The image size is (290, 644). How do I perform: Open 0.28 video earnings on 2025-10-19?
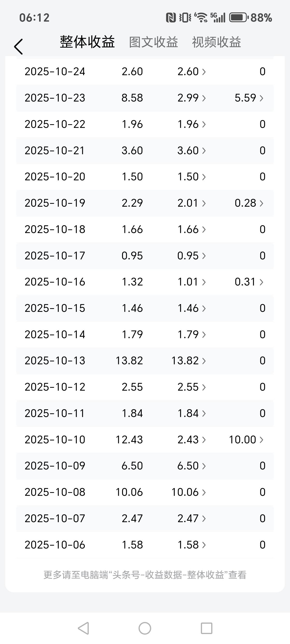[249, 203]
